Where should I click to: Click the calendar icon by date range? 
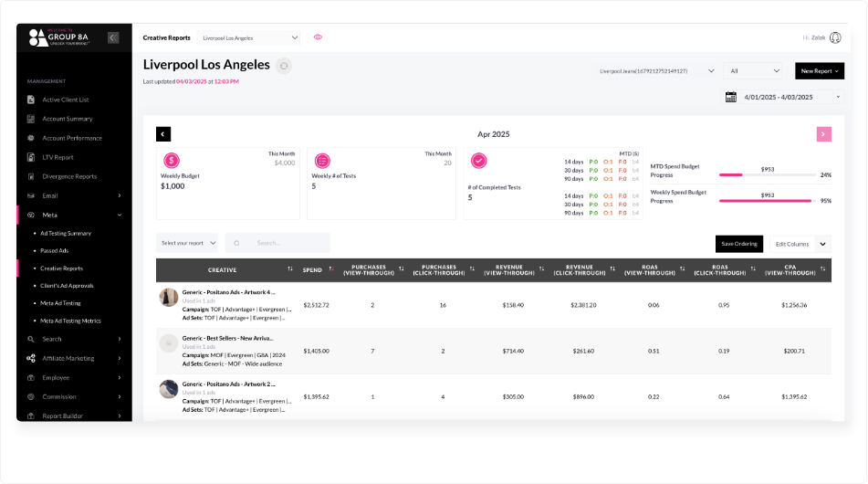click(731, 97)
